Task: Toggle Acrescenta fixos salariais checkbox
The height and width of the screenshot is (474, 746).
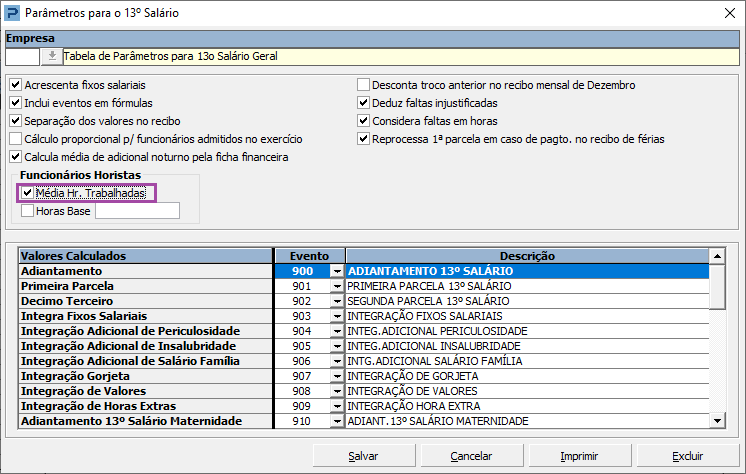Action: pyautogui.click(x=16, y=85)
